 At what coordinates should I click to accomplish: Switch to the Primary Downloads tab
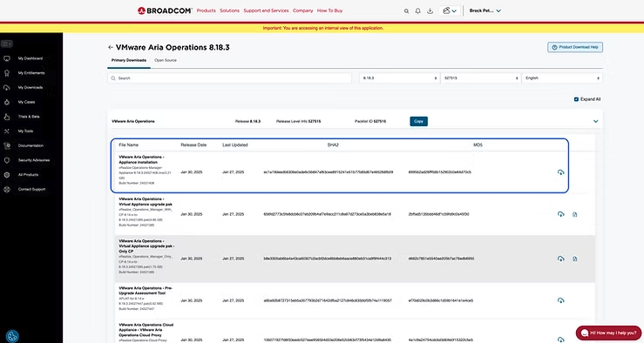point(129,60)
